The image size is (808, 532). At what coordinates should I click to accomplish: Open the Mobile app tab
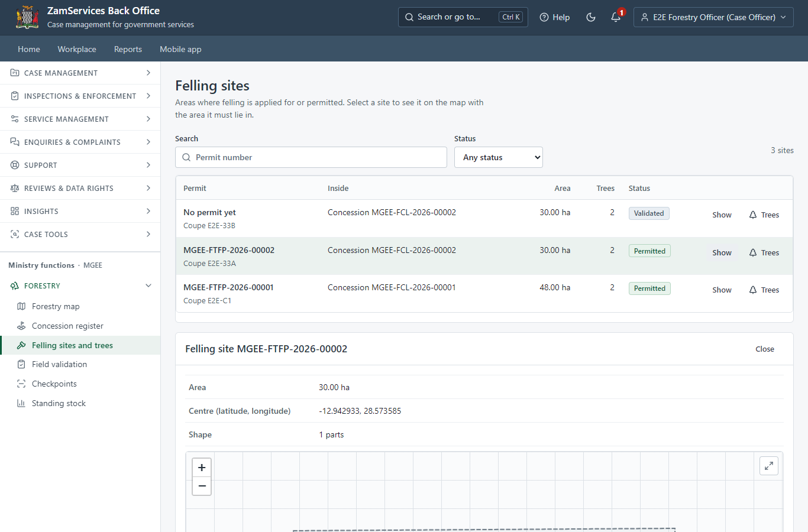[x=180, y=49]
